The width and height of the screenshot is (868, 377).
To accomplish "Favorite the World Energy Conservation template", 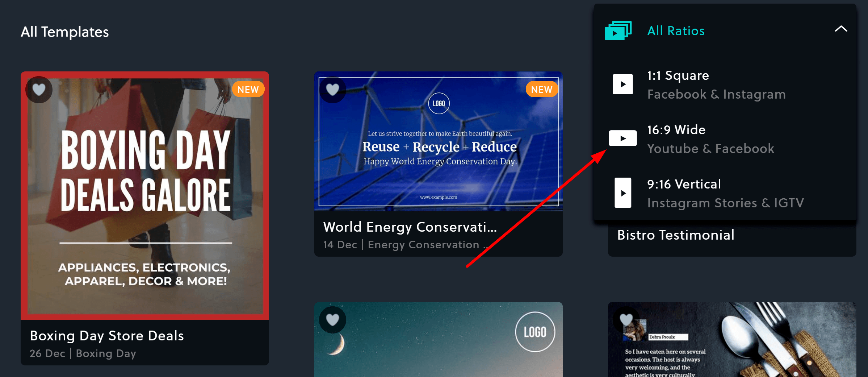I will [332, 90].
